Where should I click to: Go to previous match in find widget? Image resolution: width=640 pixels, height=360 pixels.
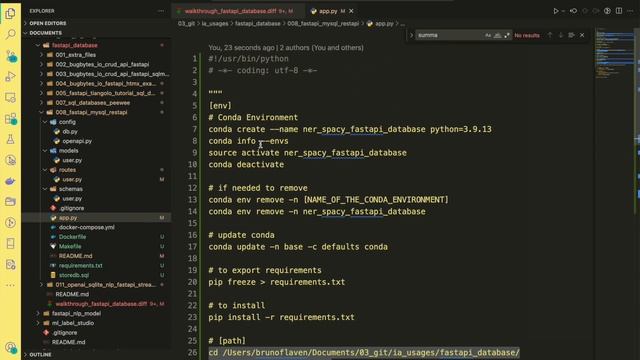click(x=550, y=35)
